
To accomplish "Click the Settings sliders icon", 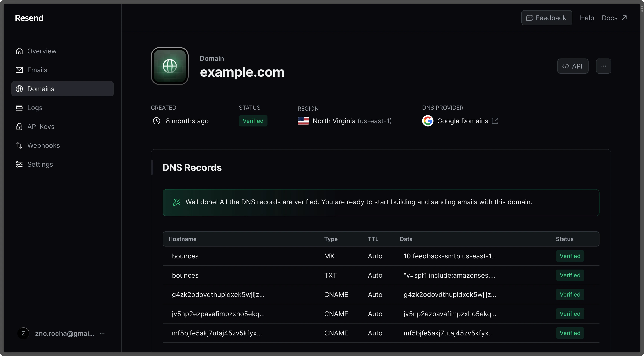I will pos(19,164).
